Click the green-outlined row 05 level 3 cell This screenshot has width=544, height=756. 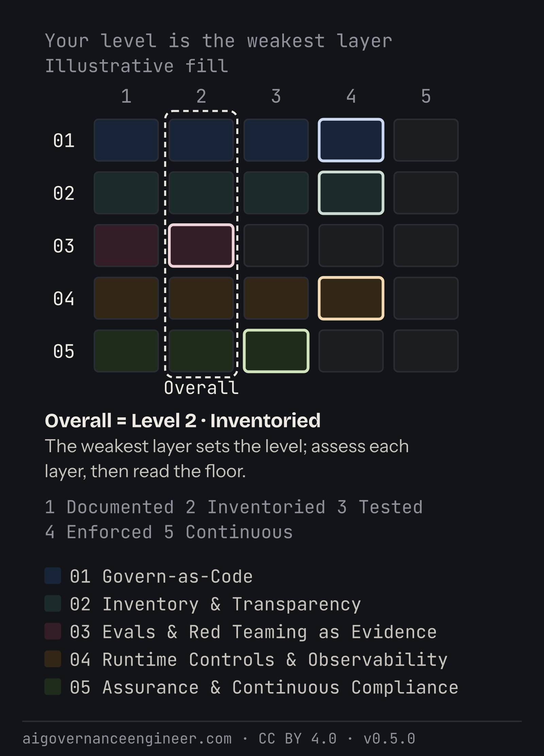point(276,351)
